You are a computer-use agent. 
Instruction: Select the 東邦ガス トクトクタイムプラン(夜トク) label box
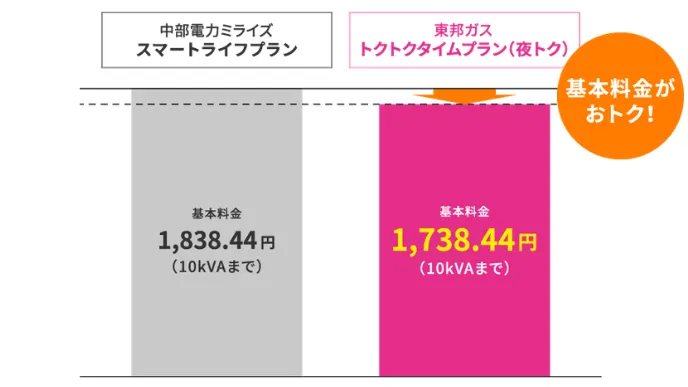[x=464, y=40]
